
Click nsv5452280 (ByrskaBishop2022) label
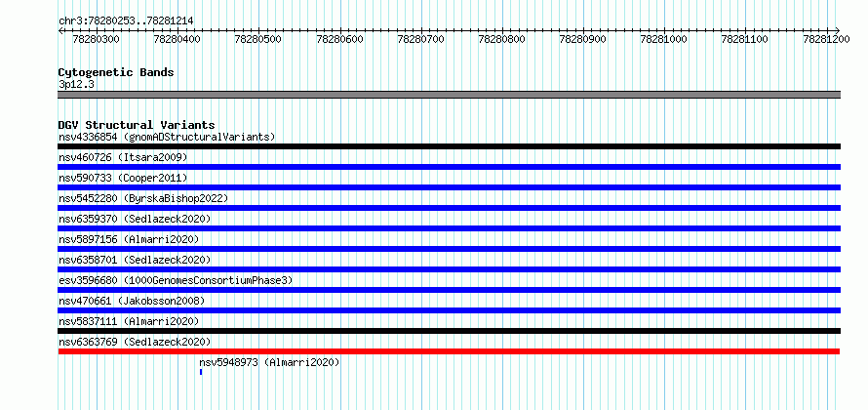point(143,198)
